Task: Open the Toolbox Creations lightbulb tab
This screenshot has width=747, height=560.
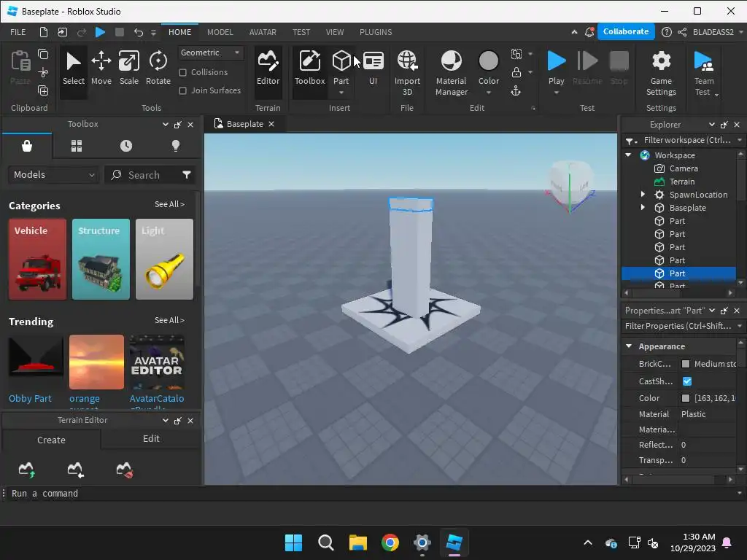Action: click(x=176, y=146)
